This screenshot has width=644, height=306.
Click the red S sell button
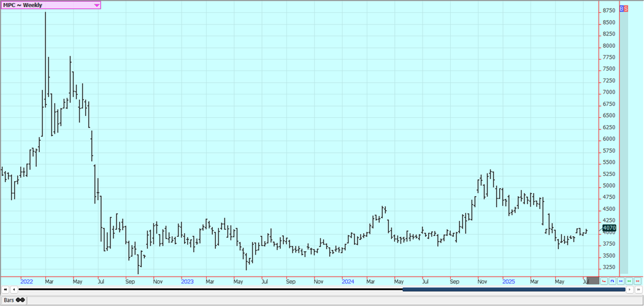(x=626, y=8)
